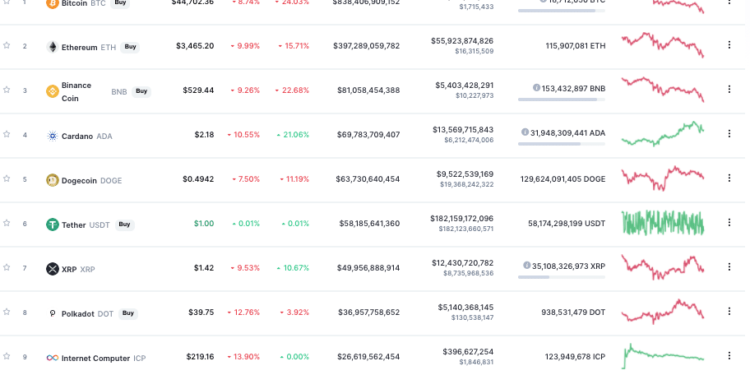
Task: Open the Internet Computer row more-options menu
Action: point(729,355)
